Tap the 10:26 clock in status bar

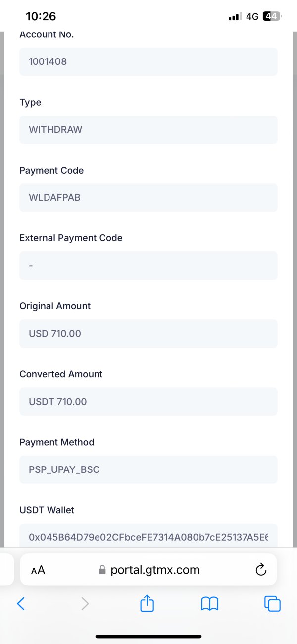click(x=41, y=16)
